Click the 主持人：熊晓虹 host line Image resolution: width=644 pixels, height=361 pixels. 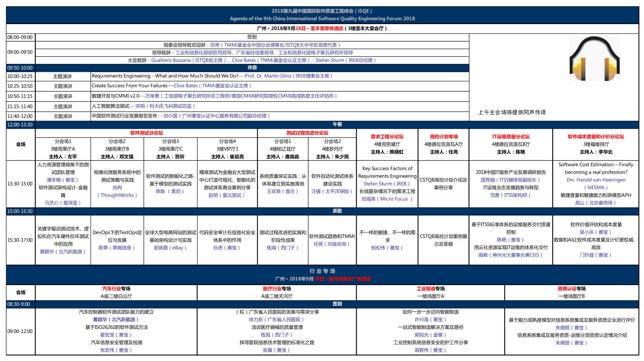click(387, 152)
